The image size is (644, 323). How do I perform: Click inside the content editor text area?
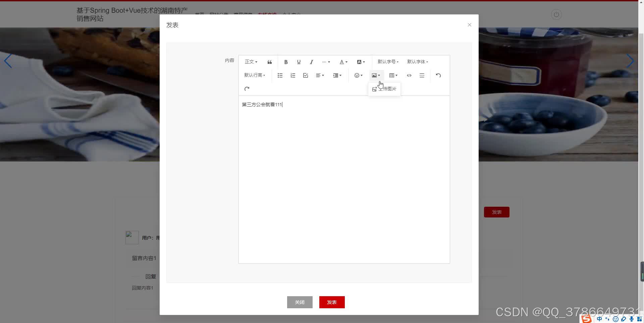click(x=344, y=180)
